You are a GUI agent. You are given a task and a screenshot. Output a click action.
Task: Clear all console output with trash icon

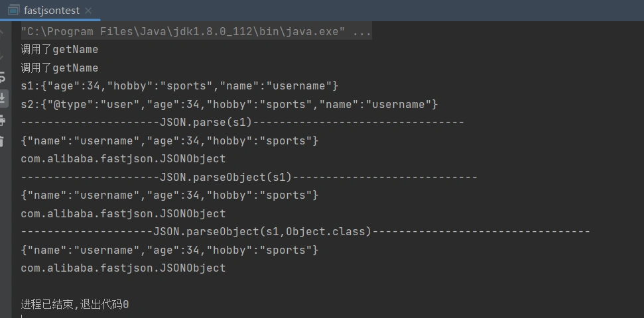(3, 141)
